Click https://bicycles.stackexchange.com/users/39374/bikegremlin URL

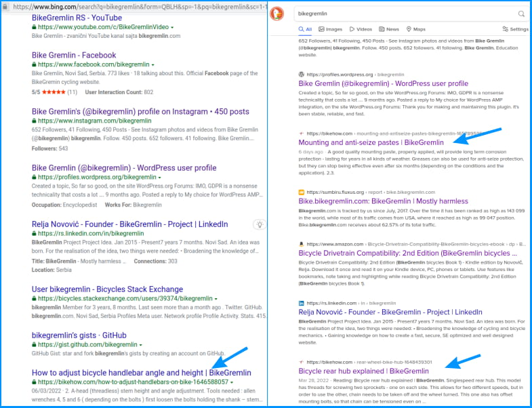click(125, 298)
